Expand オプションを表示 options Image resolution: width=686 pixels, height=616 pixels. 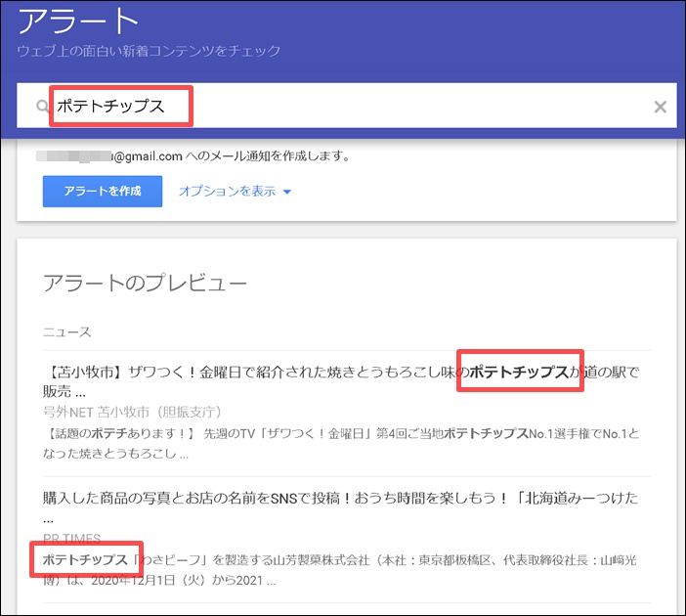pyautogui.click(x=227, y=191)
